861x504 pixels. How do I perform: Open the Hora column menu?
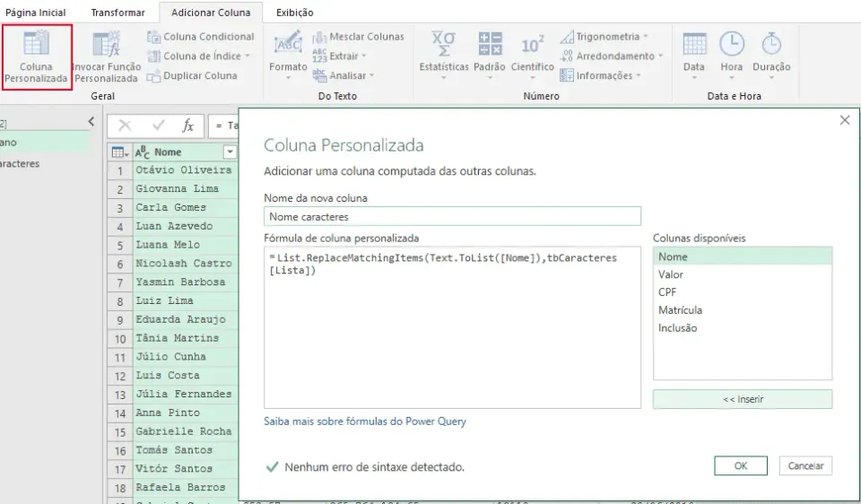(x=732, y=56)
